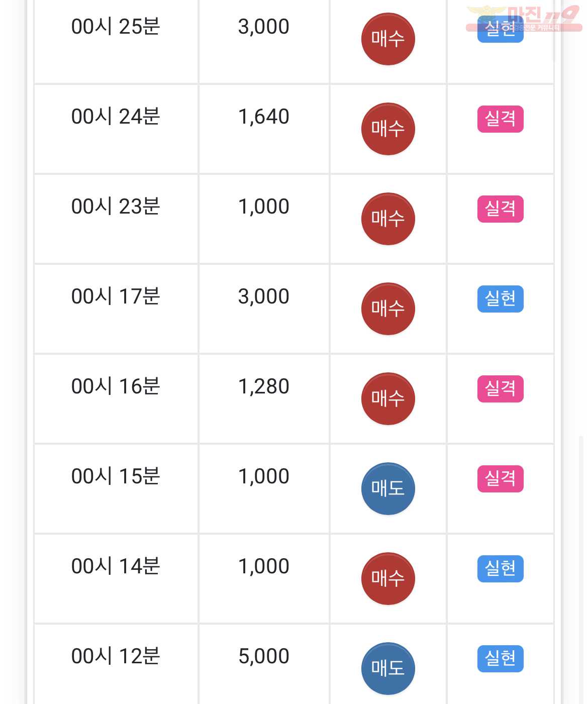Select the 1,280 amount cell
This screenshot has height=704, width=588.
[264, 398]
